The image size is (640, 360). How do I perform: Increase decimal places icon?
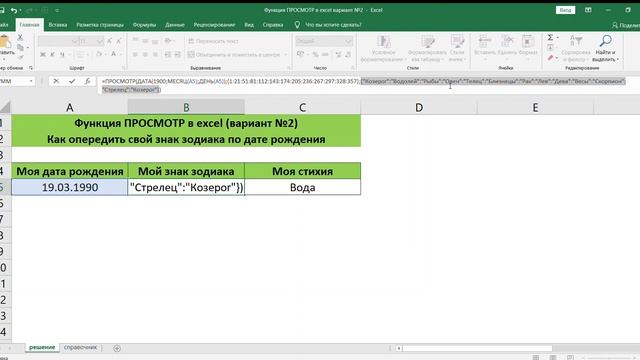[338, 54]
